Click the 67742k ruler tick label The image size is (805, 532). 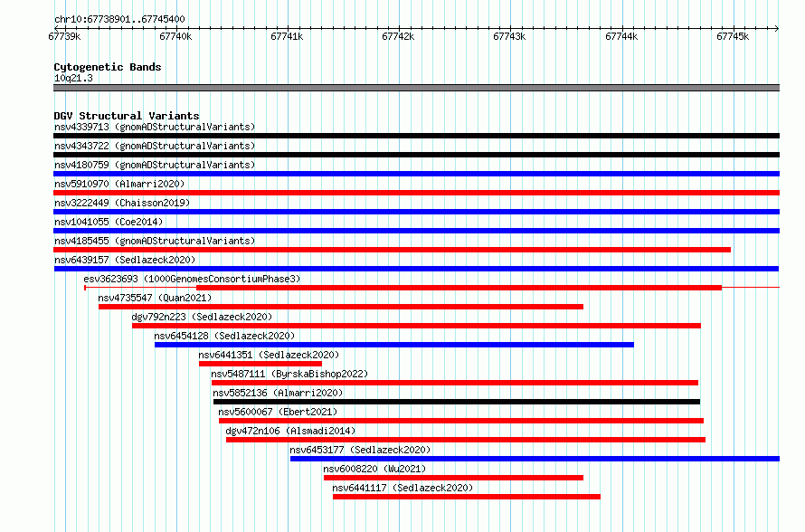[x=398, y=36]
